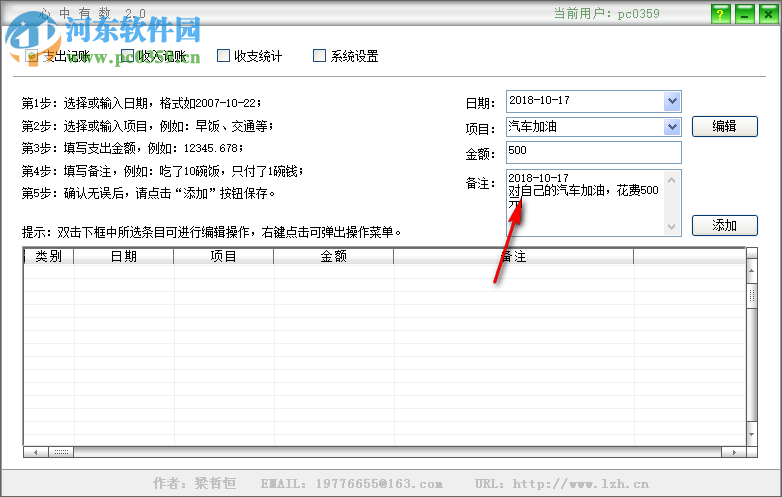
Task: Click the EMAIL 19776655@163.com text
Action: point(351,484)
